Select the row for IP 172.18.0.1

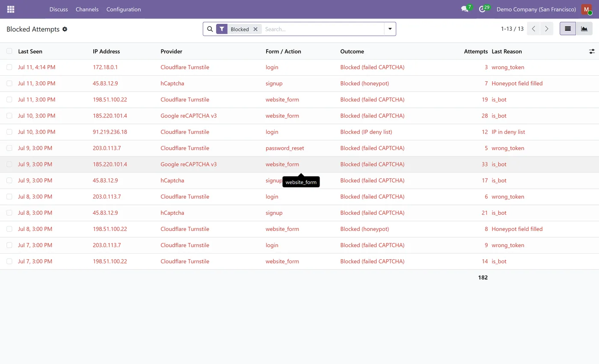[9, 67]
